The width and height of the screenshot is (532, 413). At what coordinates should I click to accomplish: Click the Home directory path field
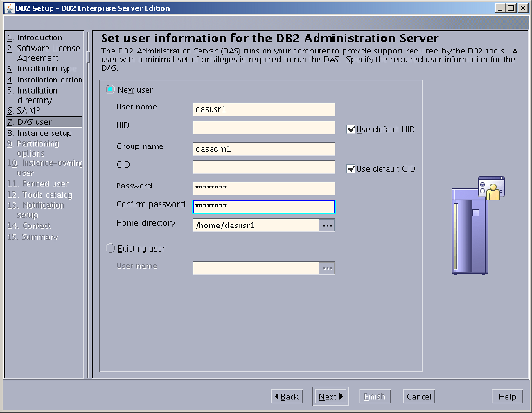[256, 225]
